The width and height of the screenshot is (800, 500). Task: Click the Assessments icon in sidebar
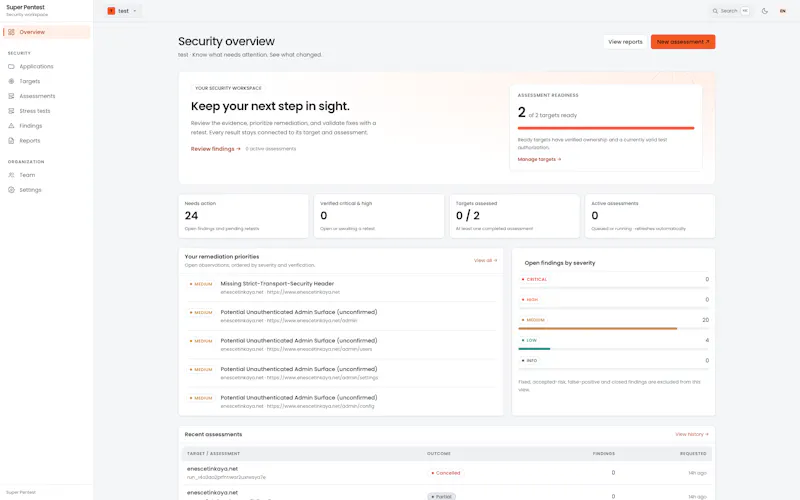[x=11, y=96]
